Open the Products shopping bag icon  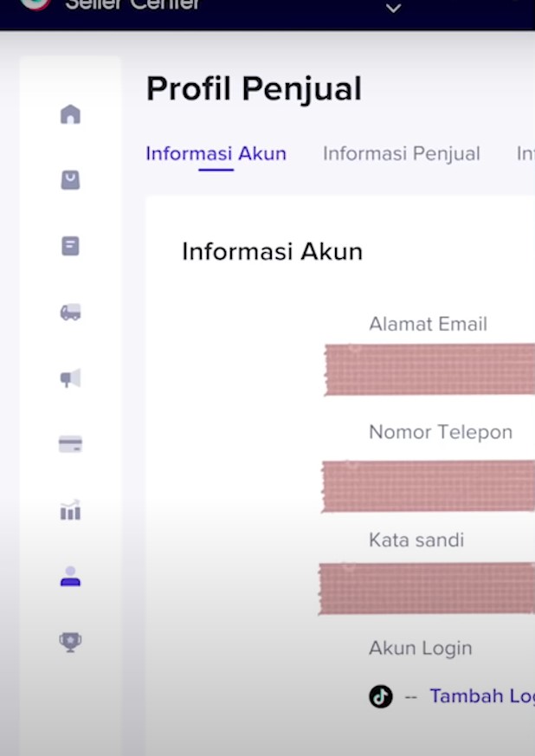tap(70, 180)
